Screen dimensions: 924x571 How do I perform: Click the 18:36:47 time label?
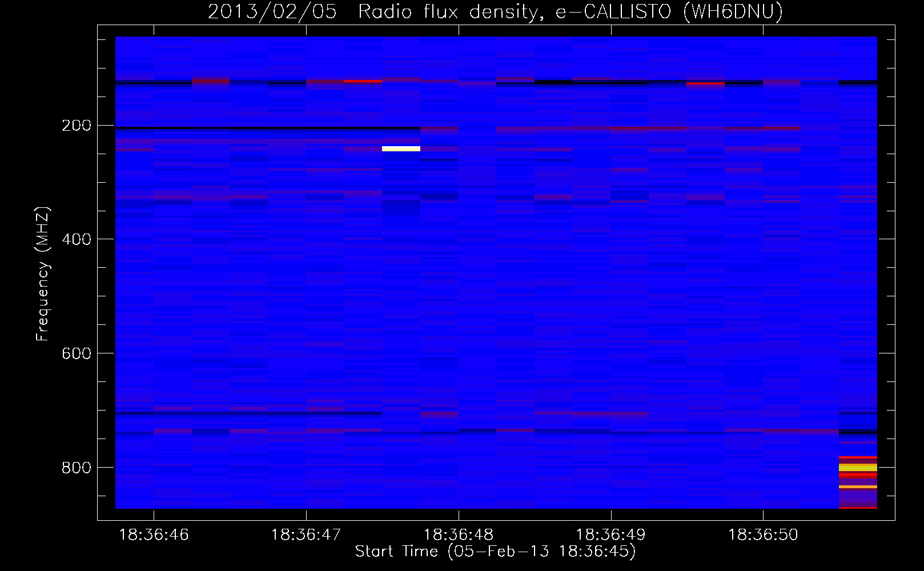[x=306, y=535]
